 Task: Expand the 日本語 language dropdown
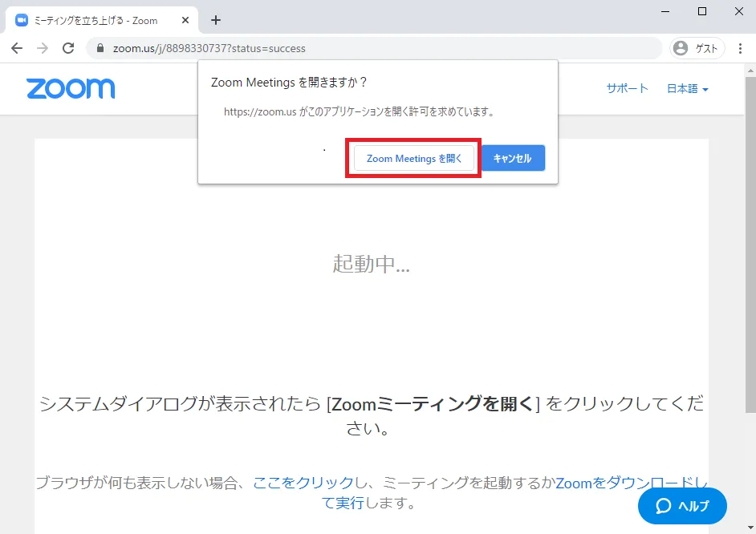click(x=688, y=89)
